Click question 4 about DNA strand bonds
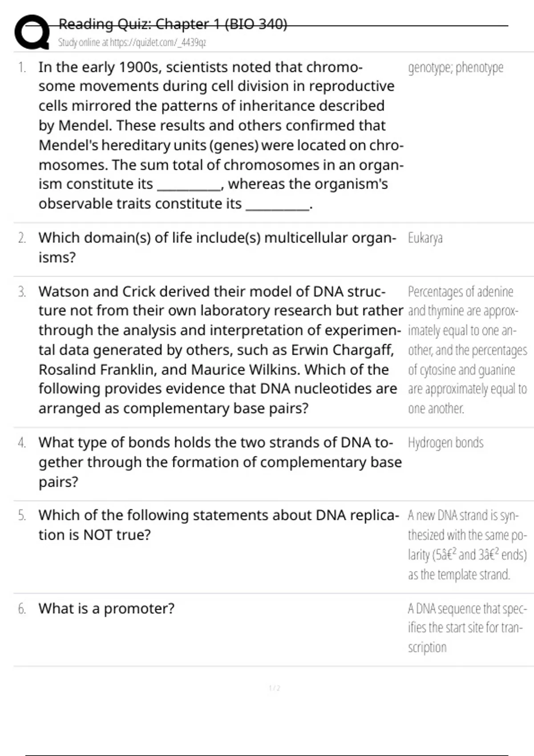 coord(220,462)
